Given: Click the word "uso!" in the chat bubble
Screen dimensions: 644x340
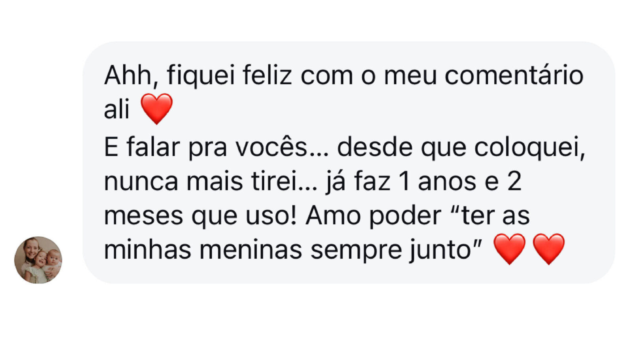Looking at the screenshot, I should coord(271,216).
